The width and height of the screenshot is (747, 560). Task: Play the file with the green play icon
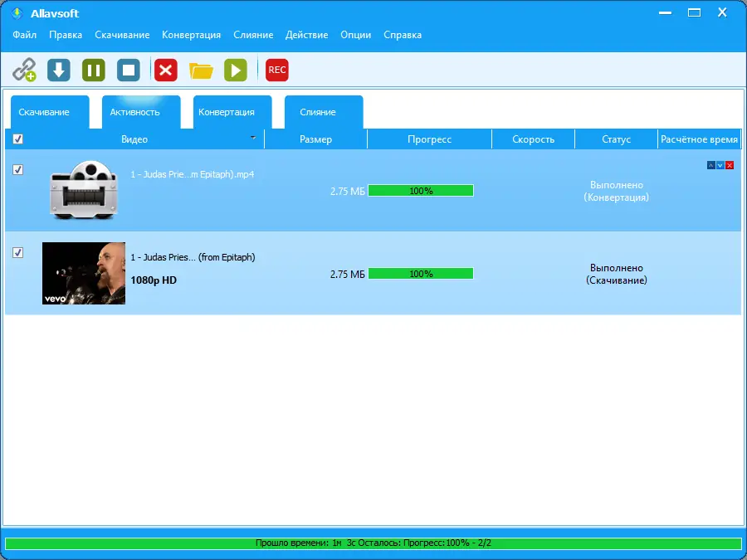(x=236, y=70)
